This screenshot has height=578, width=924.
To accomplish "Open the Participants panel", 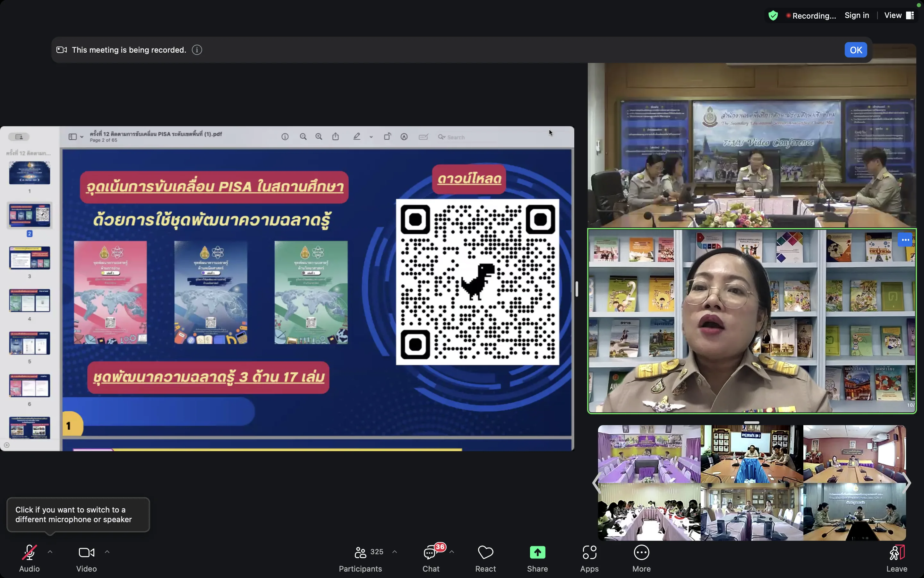I will [360, 558].
